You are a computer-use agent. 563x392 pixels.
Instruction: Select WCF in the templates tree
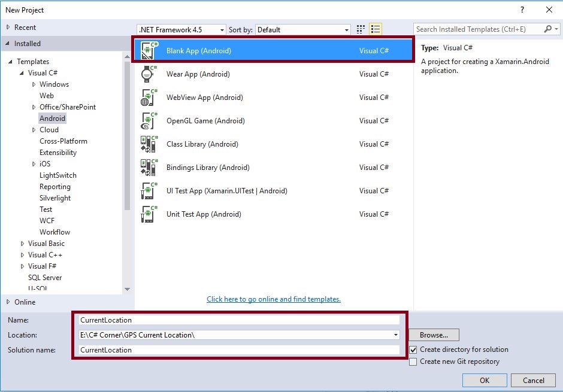(x=47, y=221)
